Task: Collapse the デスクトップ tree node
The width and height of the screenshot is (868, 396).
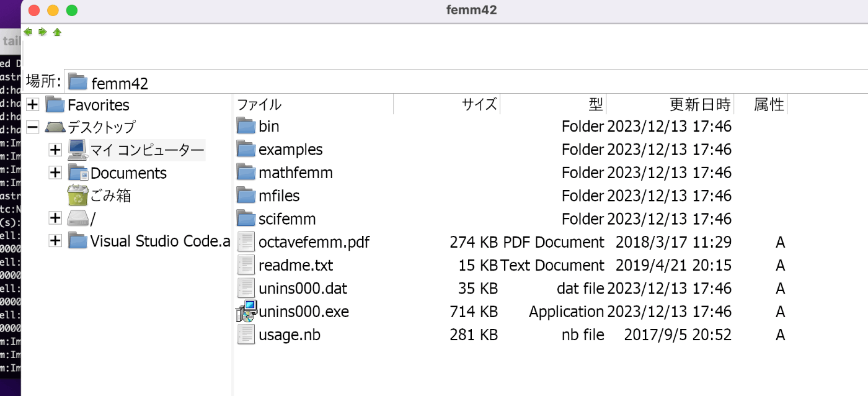Action: [x=33, y=127]
